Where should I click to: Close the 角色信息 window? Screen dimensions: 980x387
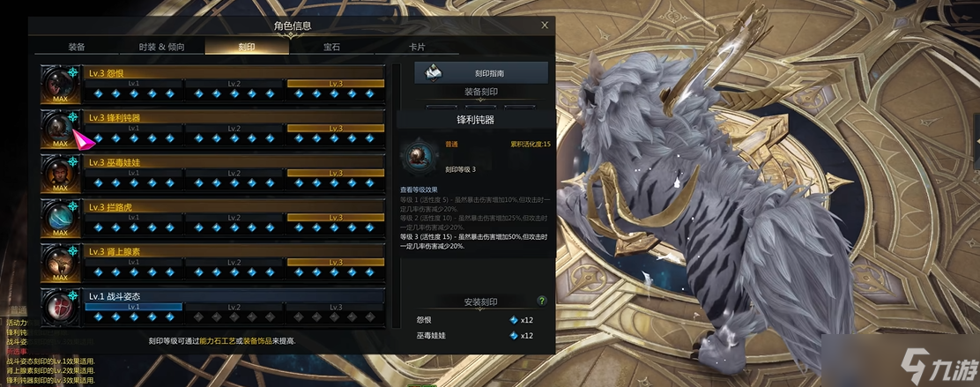(545, 25)
